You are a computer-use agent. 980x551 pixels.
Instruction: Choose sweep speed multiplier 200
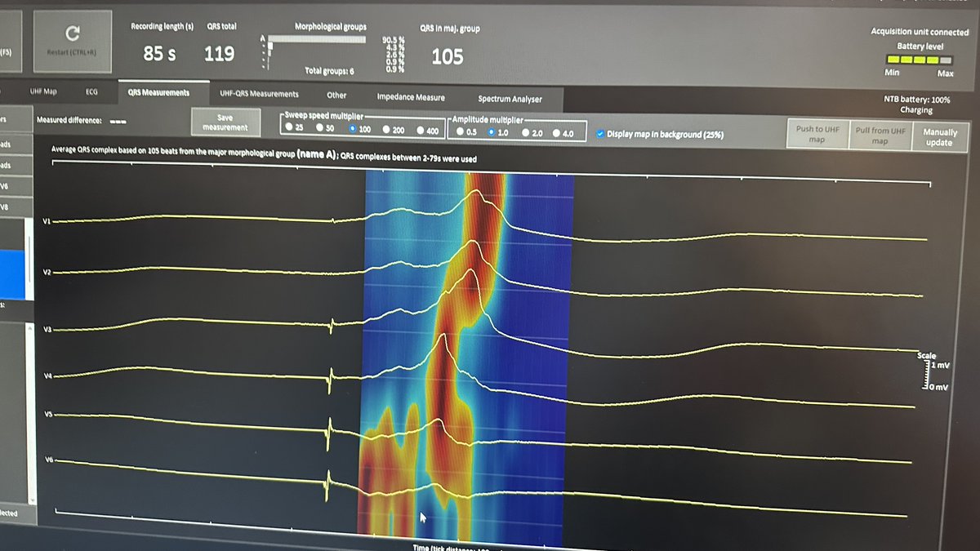pos(387,130)
